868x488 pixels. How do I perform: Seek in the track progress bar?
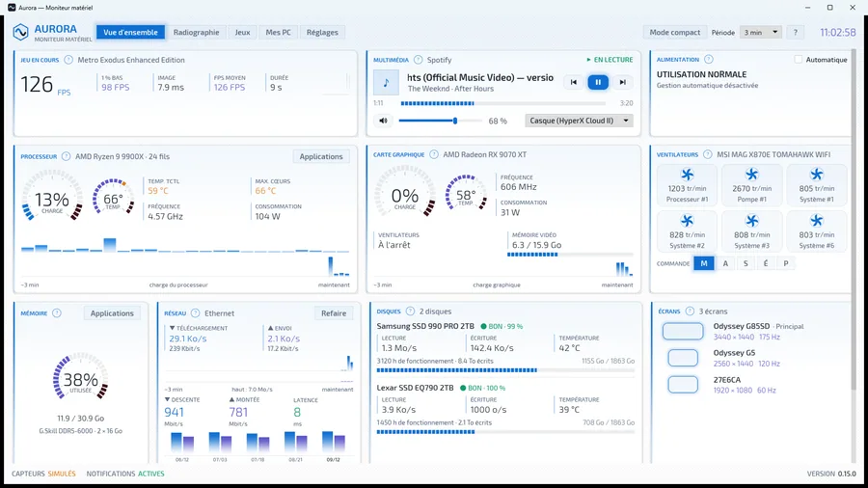pyautogui.click(x=502, y=103)
